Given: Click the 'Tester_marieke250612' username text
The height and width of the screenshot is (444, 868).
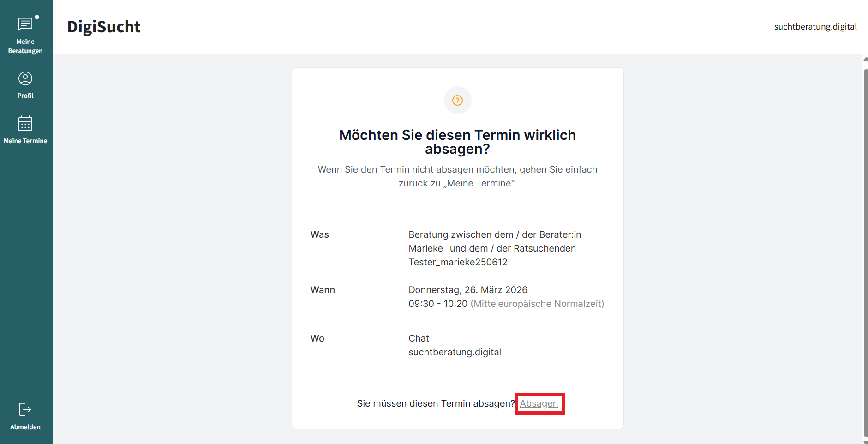Looking at the screenshot, I should click(458, 262).
